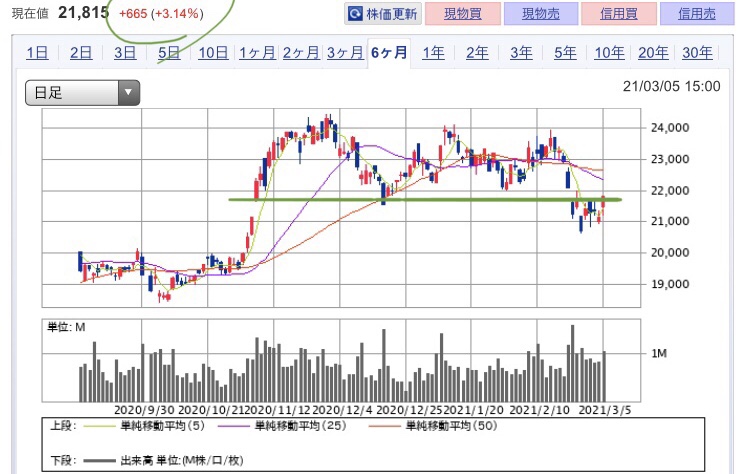The height and width of the screenshot is (474, 738).
Task: Click the 単純移動平均(50) legend entry
Action: (451, 426)
